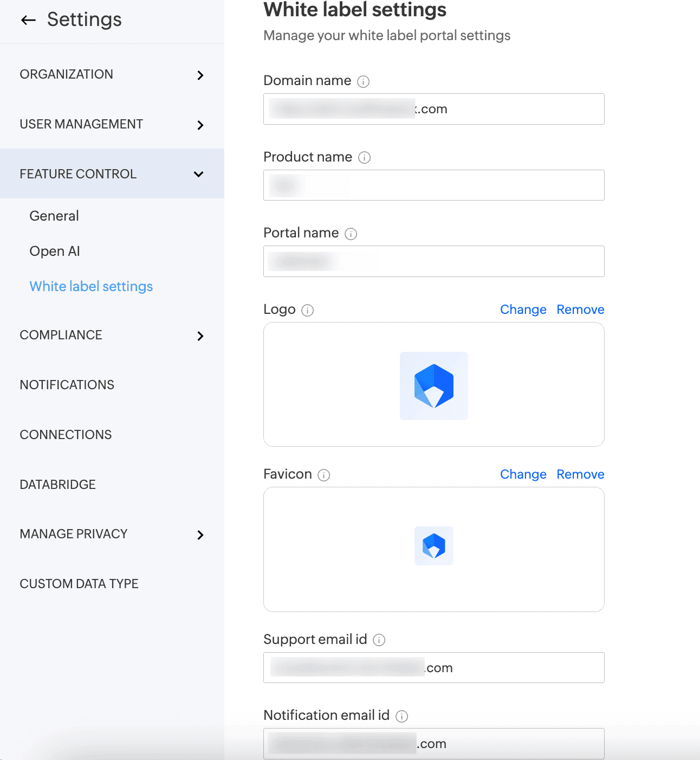The height and width of the screenshot is (760, 700).
Task: Open the General settings page
Action: pyautogui.click(x=54, y=216)
